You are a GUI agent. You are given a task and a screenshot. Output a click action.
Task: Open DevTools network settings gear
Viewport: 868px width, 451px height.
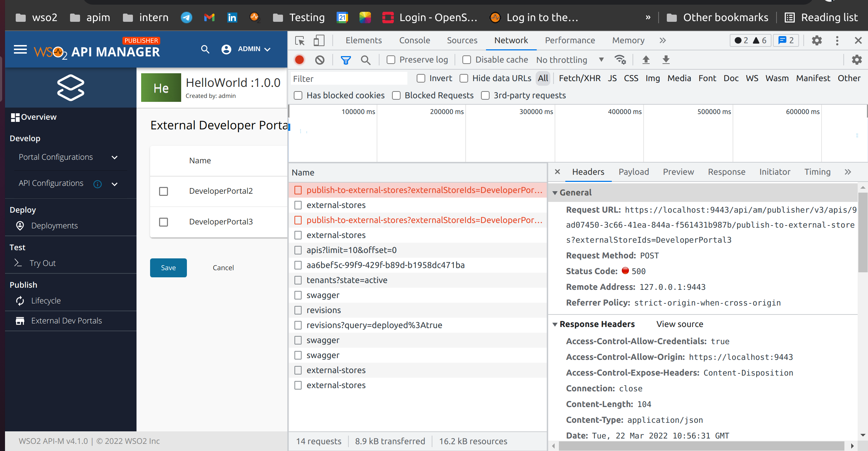tap(857, 60)
